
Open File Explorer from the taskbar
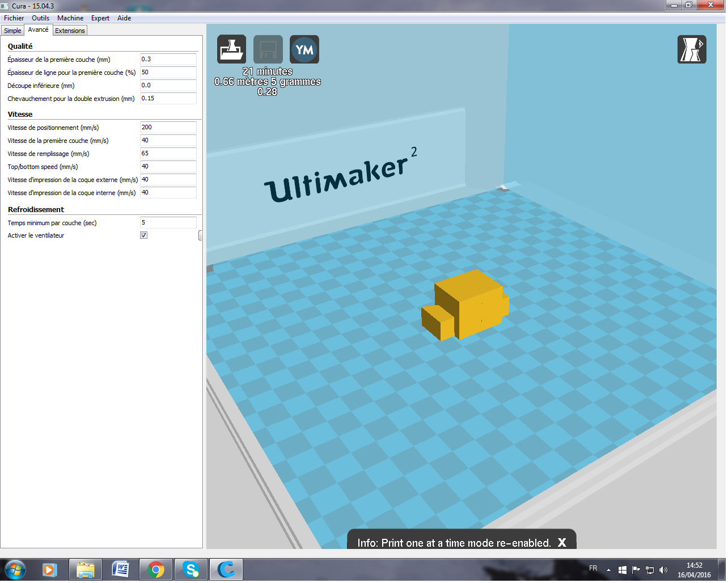coord(86,569)
